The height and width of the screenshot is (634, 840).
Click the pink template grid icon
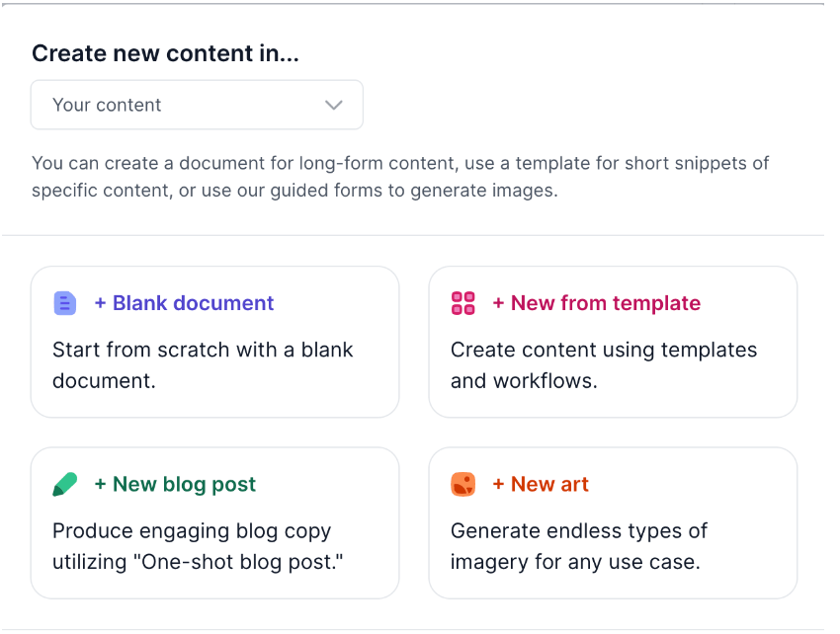coord(462,303)
